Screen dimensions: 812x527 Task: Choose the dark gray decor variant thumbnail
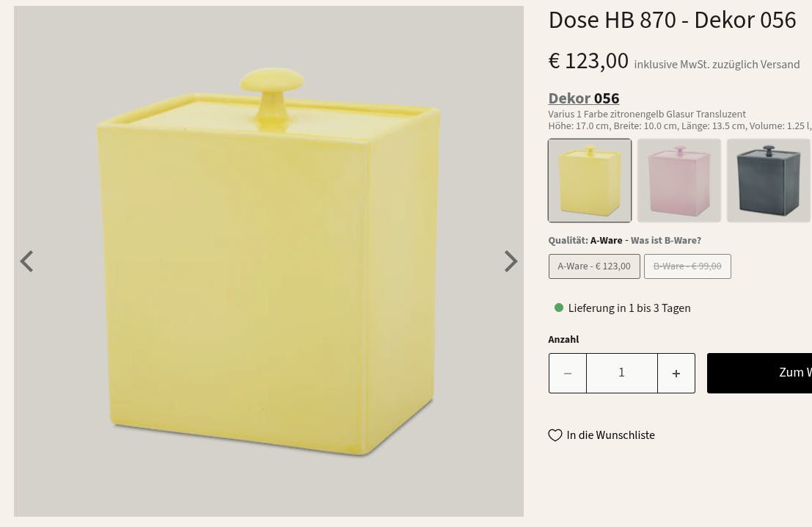768,181
